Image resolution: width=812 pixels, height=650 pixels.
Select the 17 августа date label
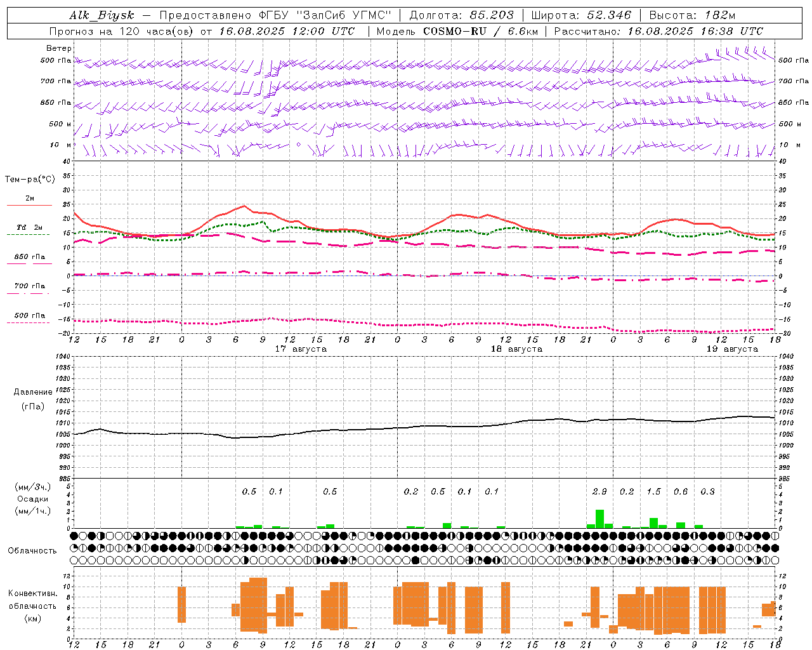tap(301, 349)
